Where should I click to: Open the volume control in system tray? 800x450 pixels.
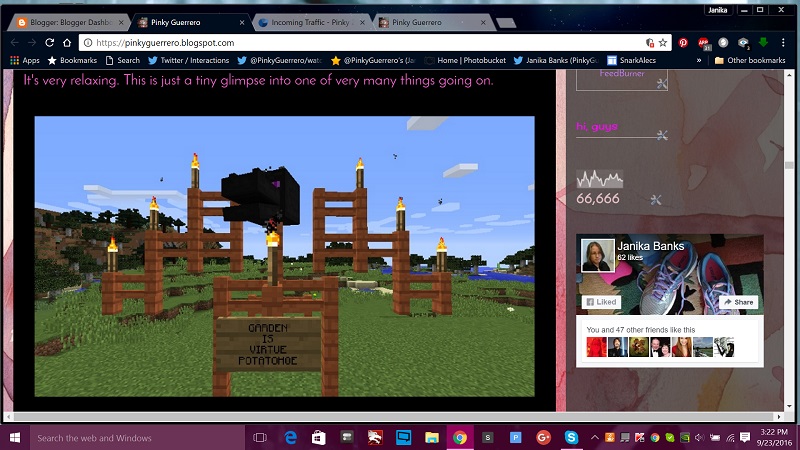click(700, 437)
